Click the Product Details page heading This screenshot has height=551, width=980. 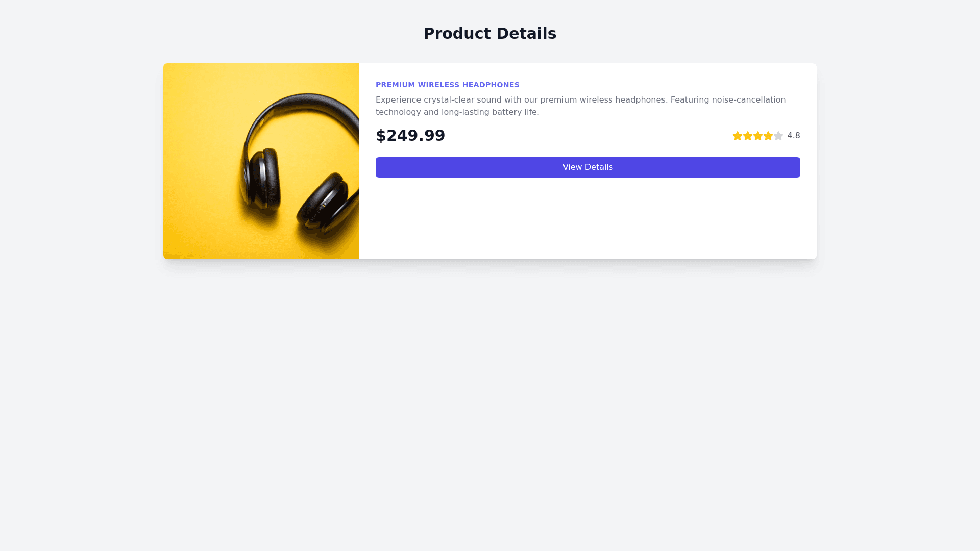[x=489, y=34]
